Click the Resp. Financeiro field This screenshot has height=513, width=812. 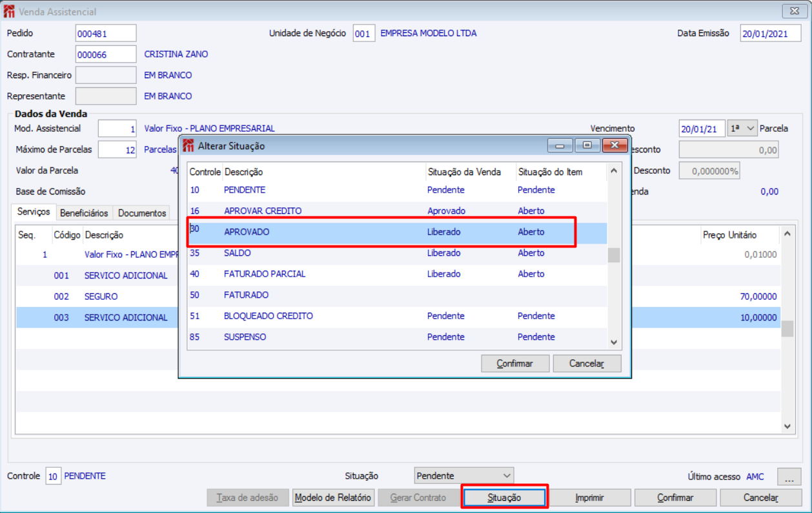(x=106, y=75)
